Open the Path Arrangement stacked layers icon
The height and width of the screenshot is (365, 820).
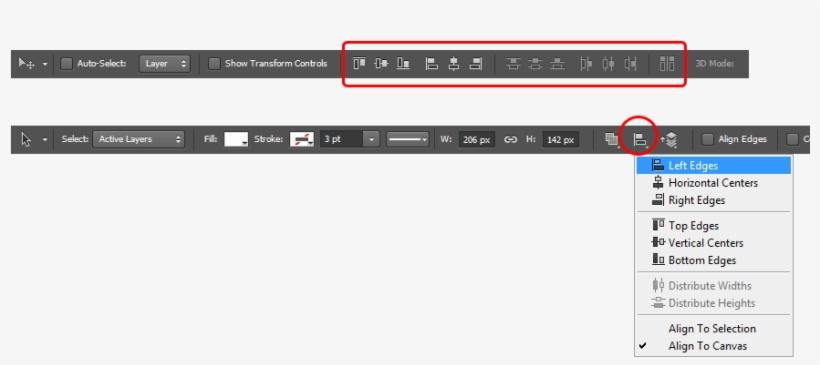coord(669,140)
